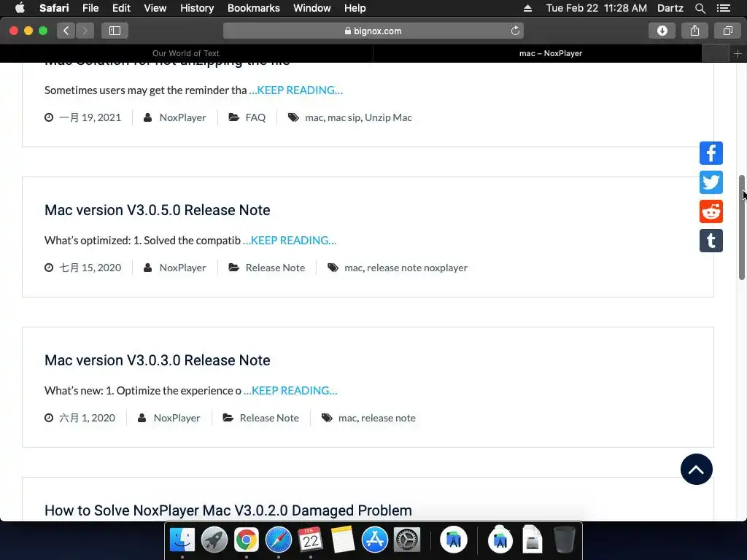Show Safari downloads button
This screenshot has height=560, width=747.
pos(662,31)
